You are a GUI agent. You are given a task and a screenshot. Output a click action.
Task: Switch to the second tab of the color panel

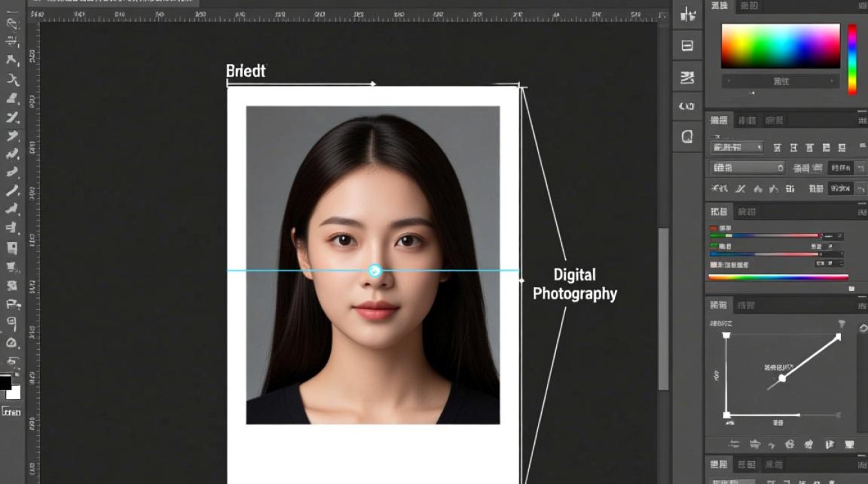[749, 6]
